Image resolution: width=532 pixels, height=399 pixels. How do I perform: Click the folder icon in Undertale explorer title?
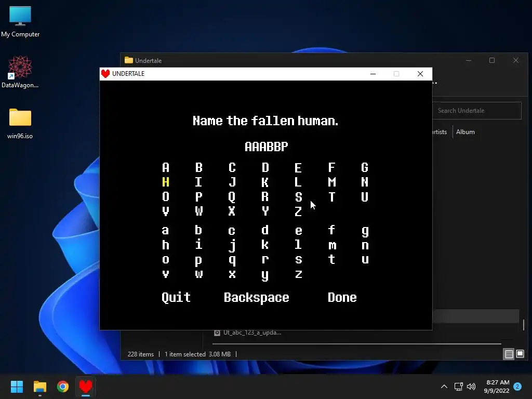129,60
